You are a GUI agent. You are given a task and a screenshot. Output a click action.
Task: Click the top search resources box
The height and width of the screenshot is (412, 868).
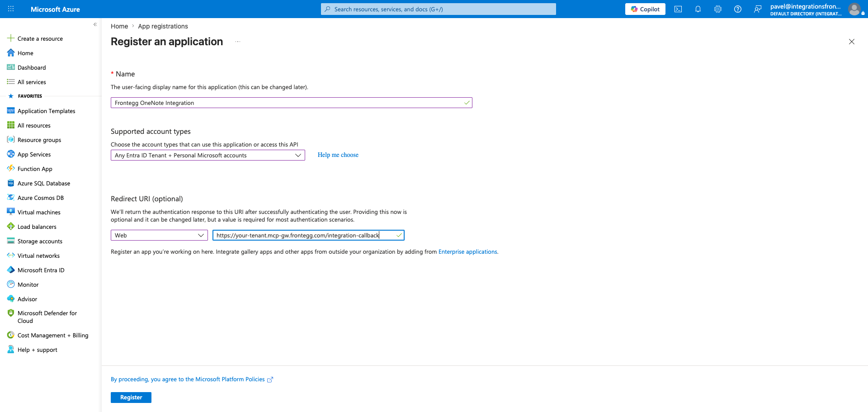(x=439, y=9)
